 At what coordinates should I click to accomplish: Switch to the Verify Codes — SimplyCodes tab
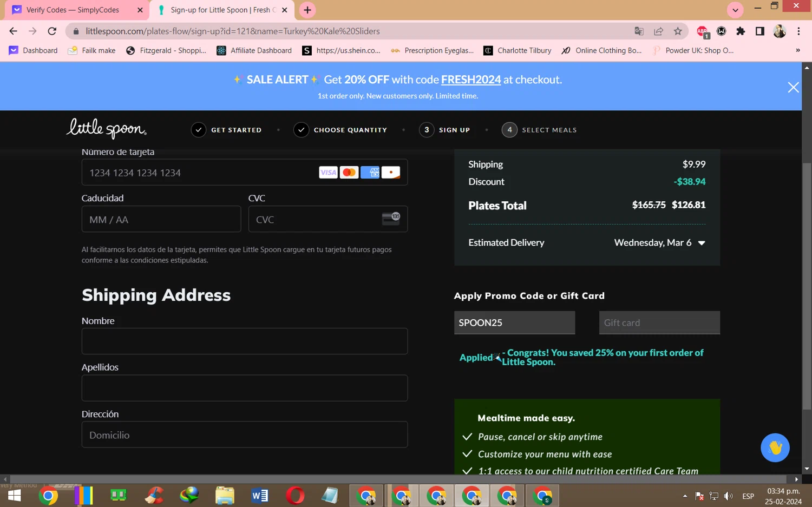tap(76, 10)
